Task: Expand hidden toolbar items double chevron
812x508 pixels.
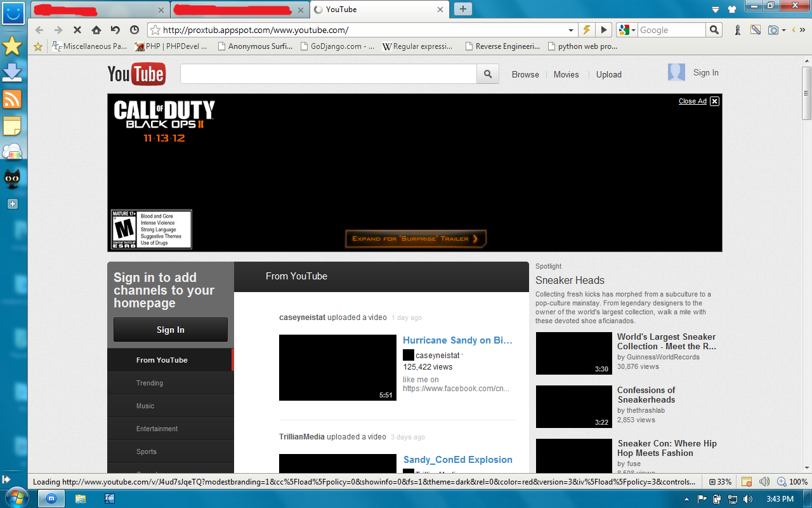Action: click(804, 30)
